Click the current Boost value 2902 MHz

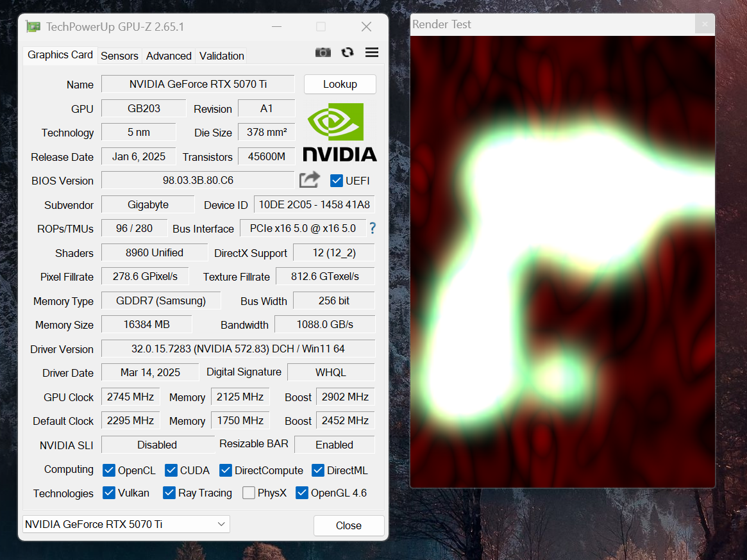point(346,397)
